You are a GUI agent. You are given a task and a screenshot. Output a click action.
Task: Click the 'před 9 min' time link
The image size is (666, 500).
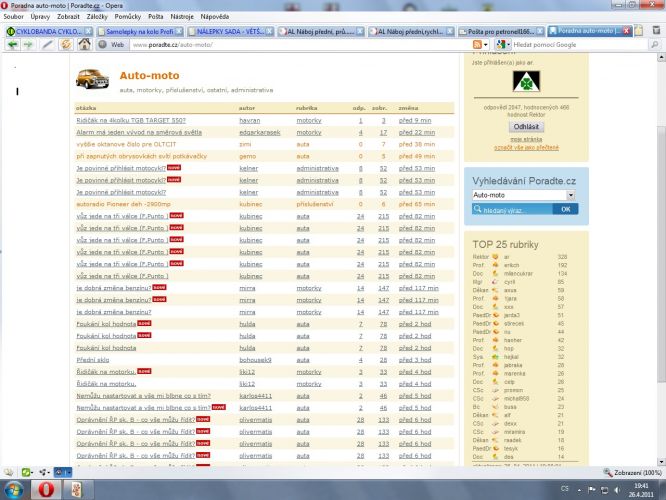pyautogui.click(x=415, y=120)
